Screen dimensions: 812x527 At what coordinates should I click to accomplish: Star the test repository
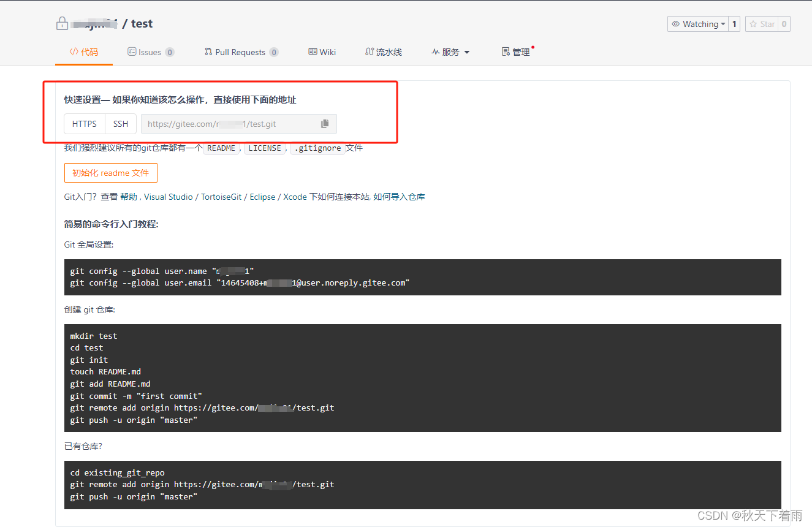(762, 24)
